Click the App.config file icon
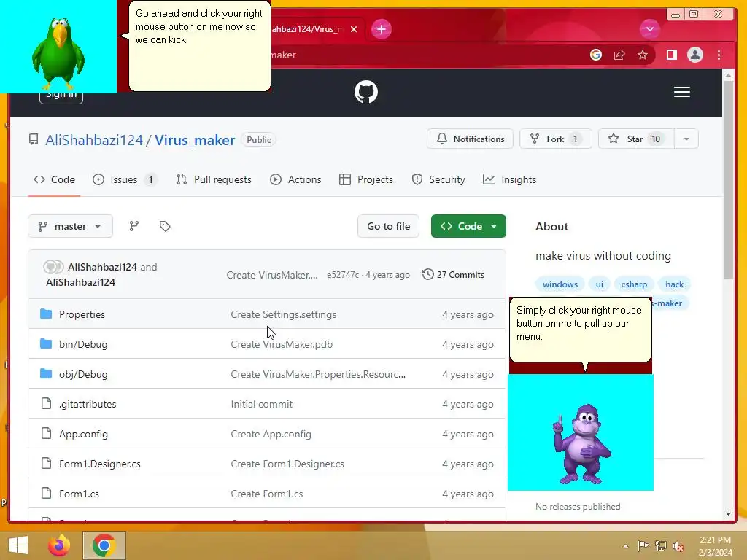 coord(46,433)
